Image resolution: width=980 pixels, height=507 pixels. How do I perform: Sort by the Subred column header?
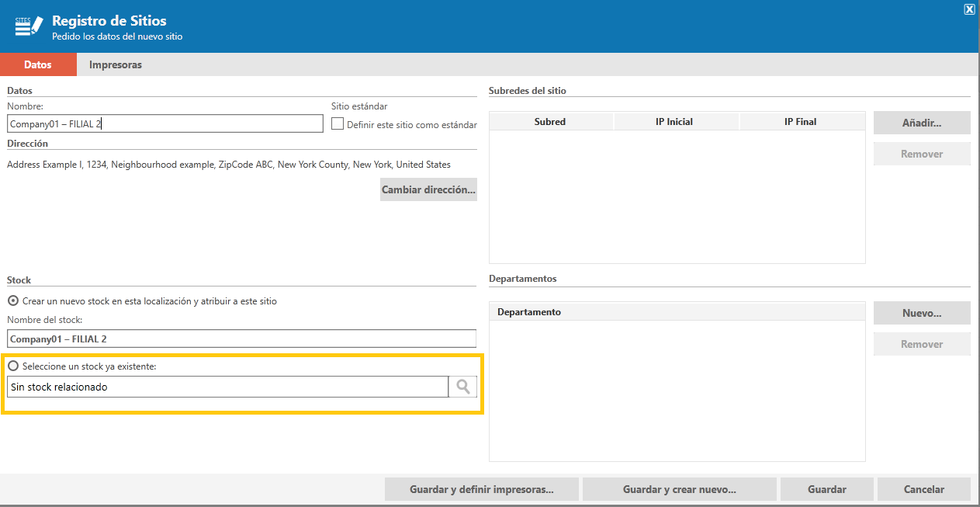click(x=550, y=121)
